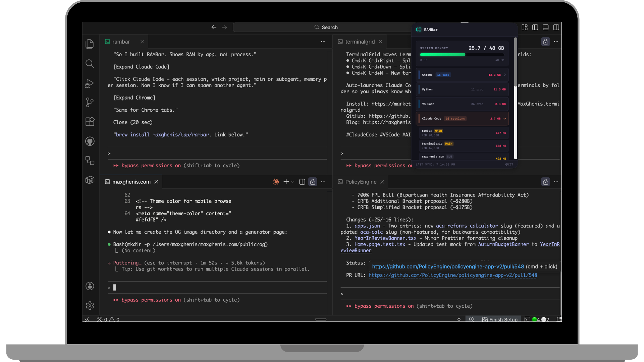Expand the Chrome row in RAMBar

pos(505,75)
